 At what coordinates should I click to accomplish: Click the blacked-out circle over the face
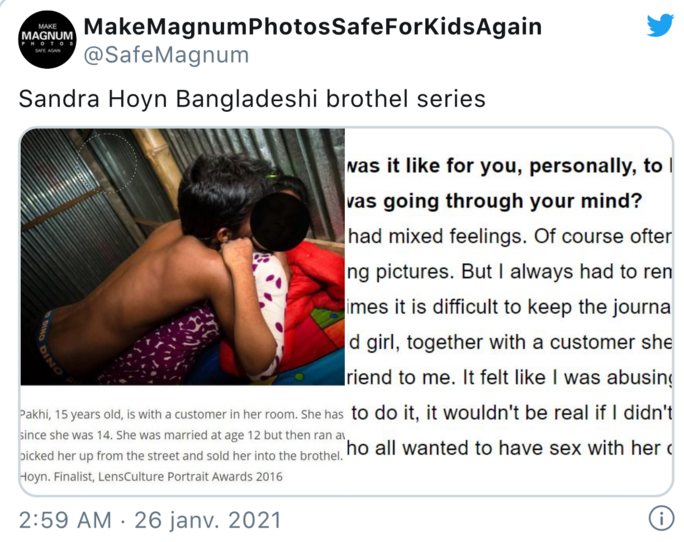pos(280,222)
